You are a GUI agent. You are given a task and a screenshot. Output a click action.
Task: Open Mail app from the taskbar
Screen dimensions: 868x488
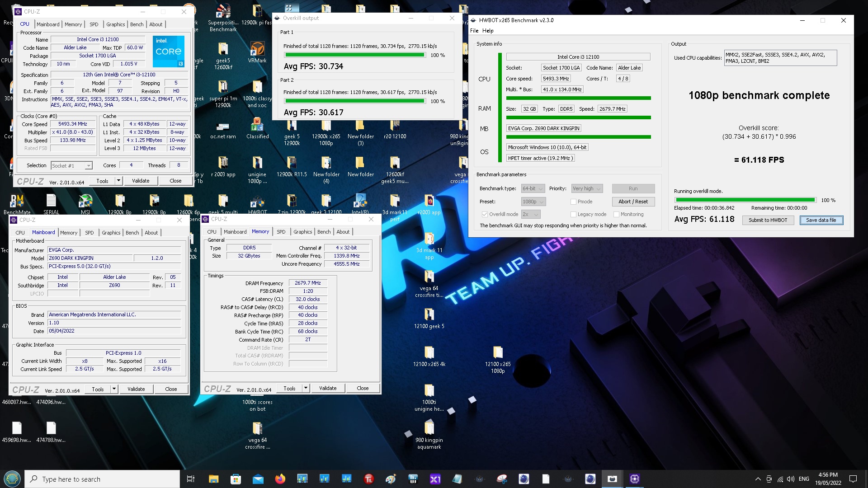[258, 479]
